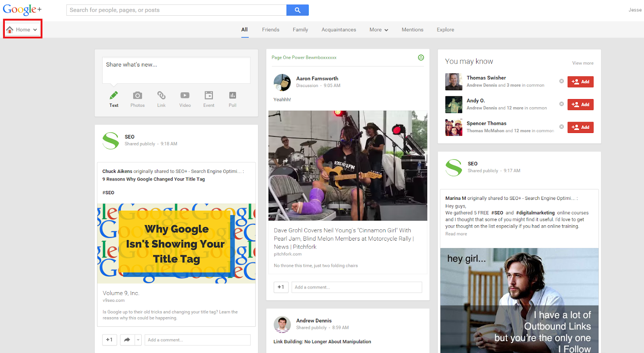Switch to the Friends tab
Screen dimensions: 644x353
[270, 30]
